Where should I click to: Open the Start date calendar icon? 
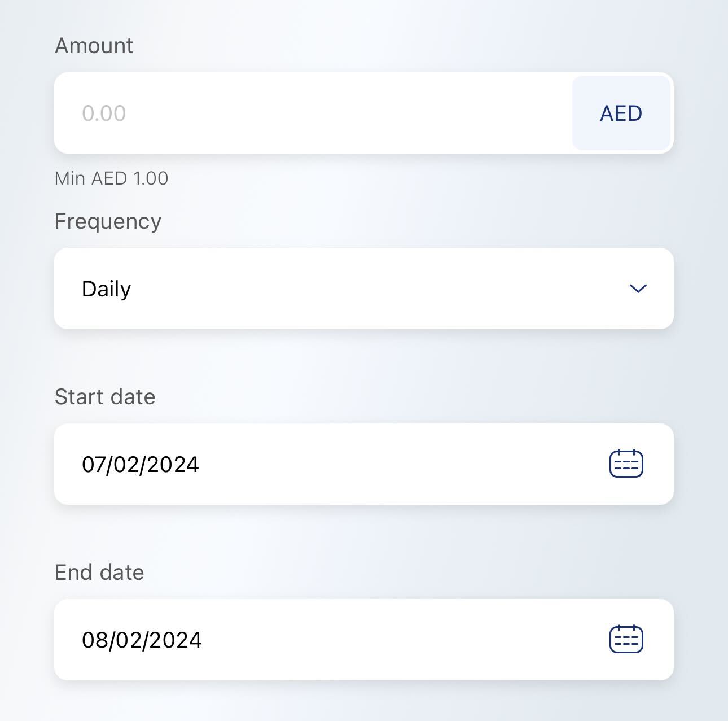point(626,464)
